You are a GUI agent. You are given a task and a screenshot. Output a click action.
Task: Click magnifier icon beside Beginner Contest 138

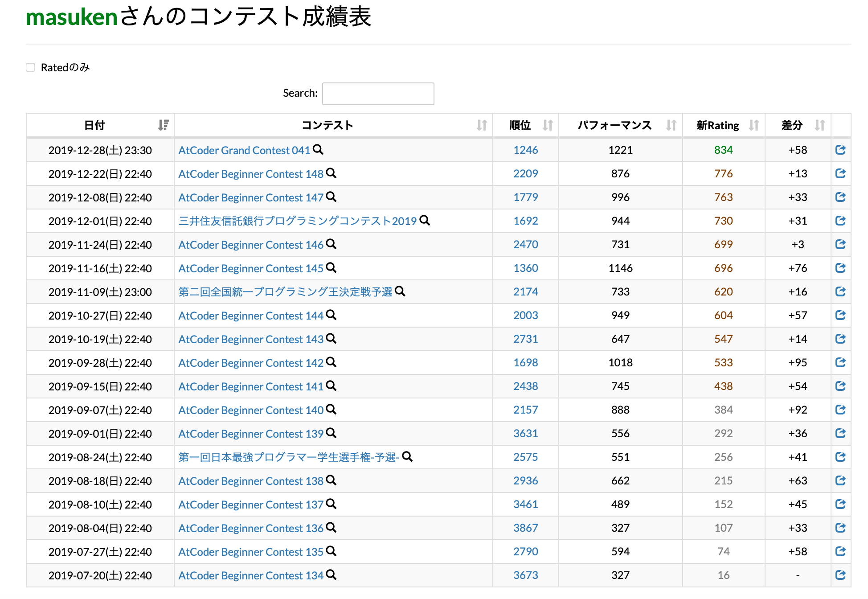point(331,480)
